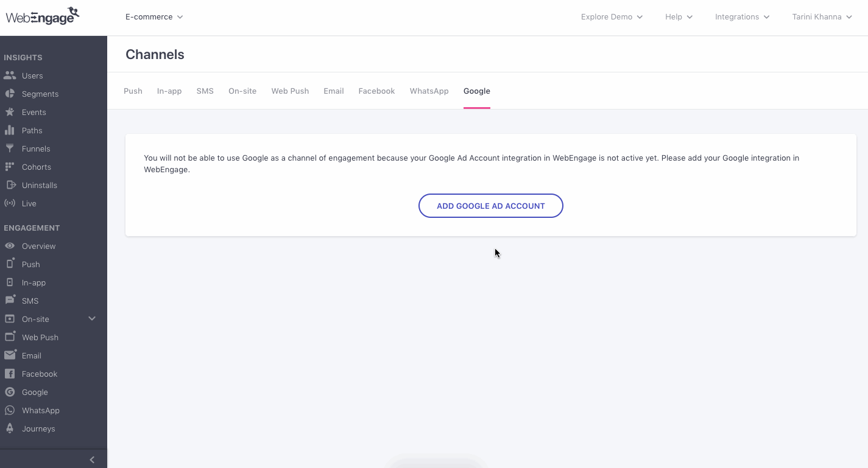This screenshot has height=468, width=868.
Task: Select the Cohorts icon
Action: pyautogui.click(x=9, y=167)
